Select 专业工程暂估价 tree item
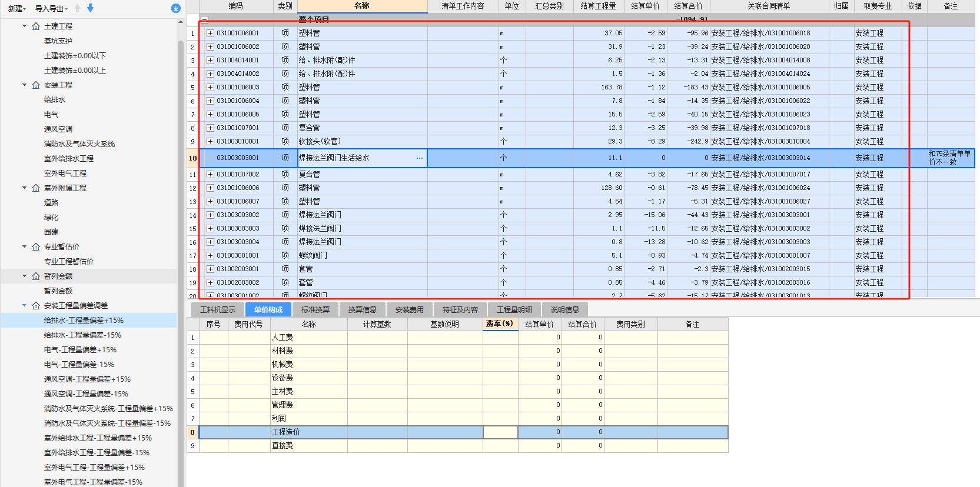980x487 pixels. pyautogui.click(x=68, y=261)
